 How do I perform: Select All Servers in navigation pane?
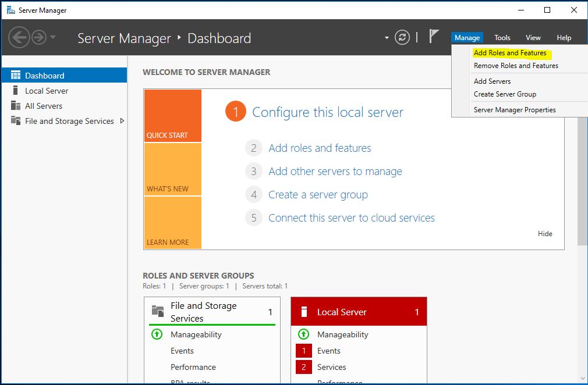click(x=64, y=106)
